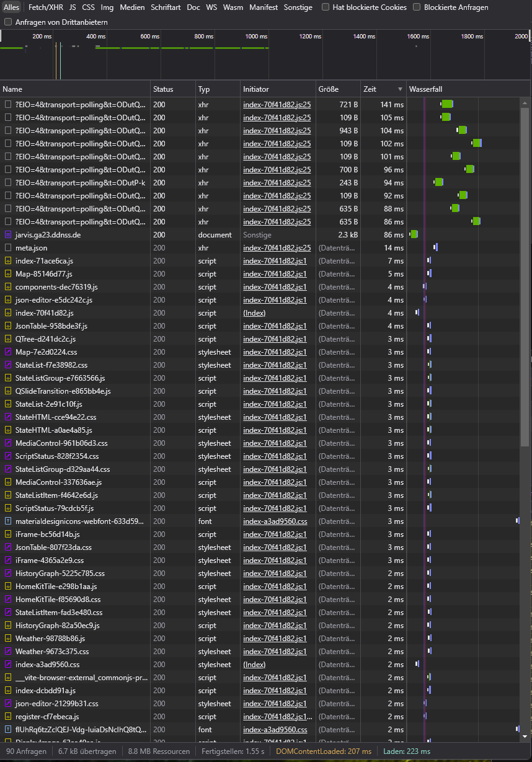Click the script icon of json-editor-e5dc242c.js

(x=8, y=300)
